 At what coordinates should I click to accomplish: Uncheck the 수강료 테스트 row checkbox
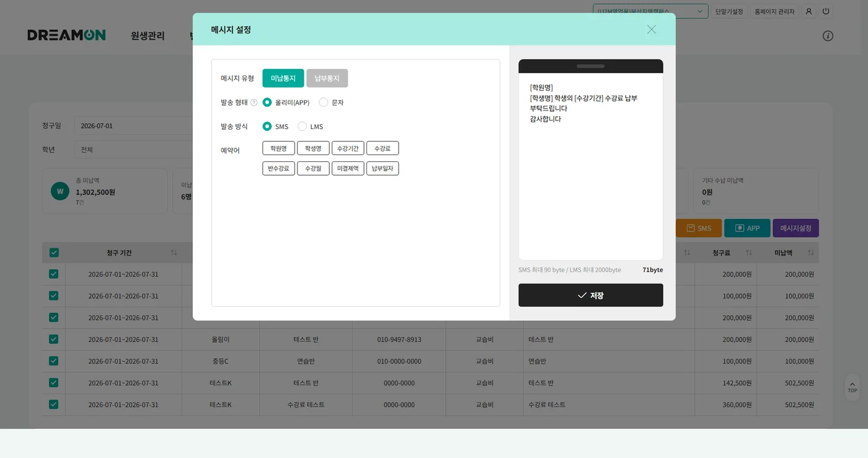54,404
